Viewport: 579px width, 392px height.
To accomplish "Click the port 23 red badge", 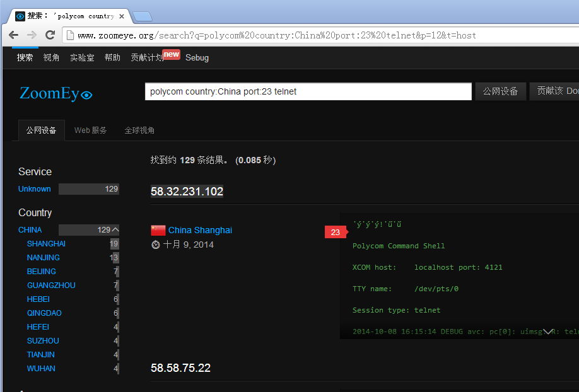I will click(x=336, y=232).
